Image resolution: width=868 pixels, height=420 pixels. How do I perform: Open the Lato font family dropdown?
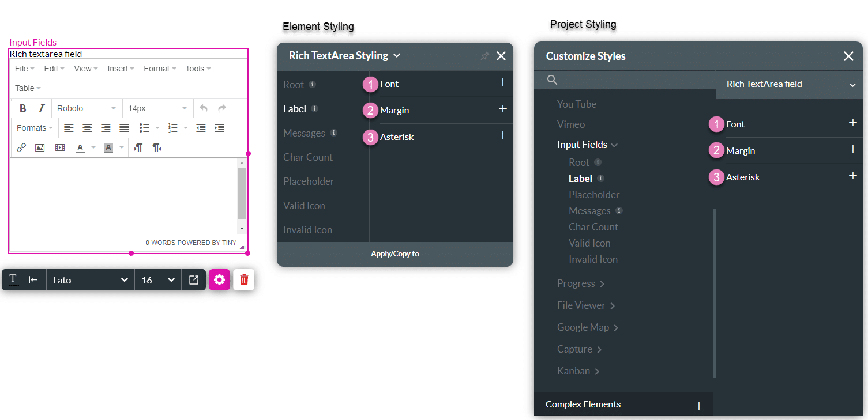pyautogui.click(x=90, y=280)
